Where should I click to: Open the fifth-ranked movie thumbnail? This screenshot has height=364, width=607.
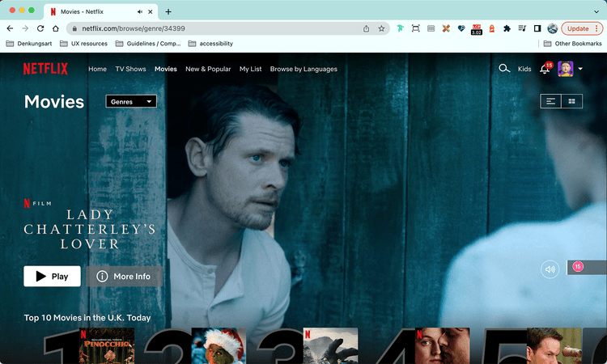pyautogui.click(x=554, y=346)
